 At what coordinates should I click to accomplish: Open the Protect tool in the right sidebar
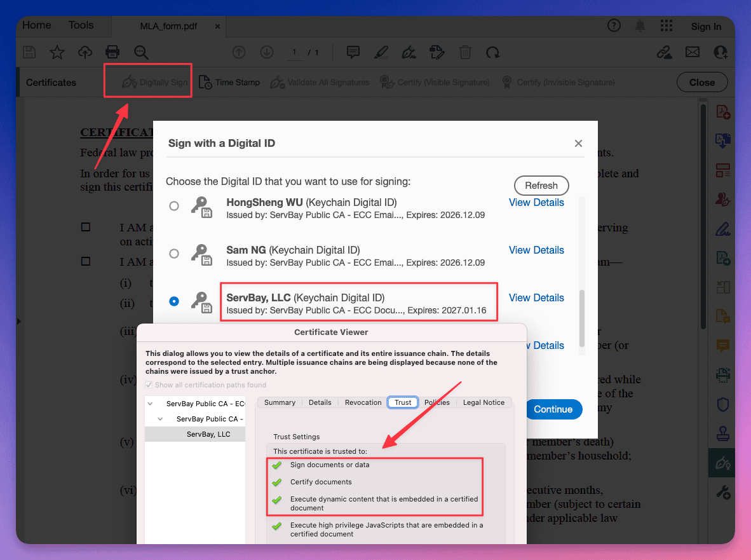coord(722,405)
